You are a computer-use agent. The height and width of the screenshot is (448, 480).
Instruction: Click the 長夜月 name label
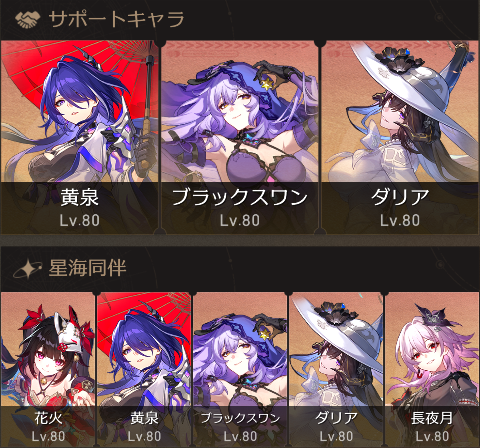coord(432,418)
